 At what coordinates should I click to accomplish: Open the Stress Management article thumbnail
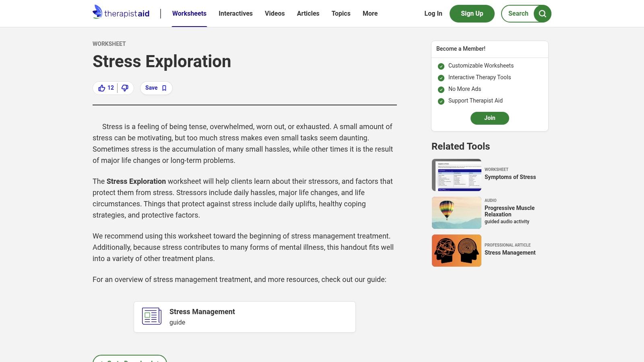point(456,251)
